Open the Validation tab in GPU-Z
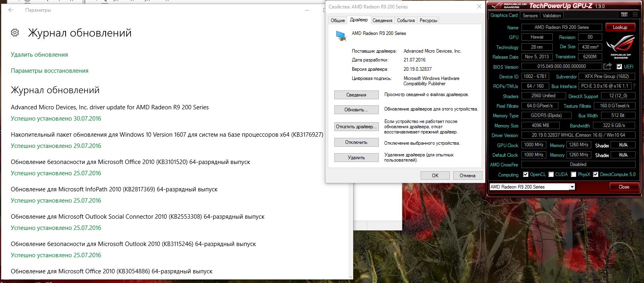Image resolution: width=644 pixels, height=283 pixels. pos(552,16)
